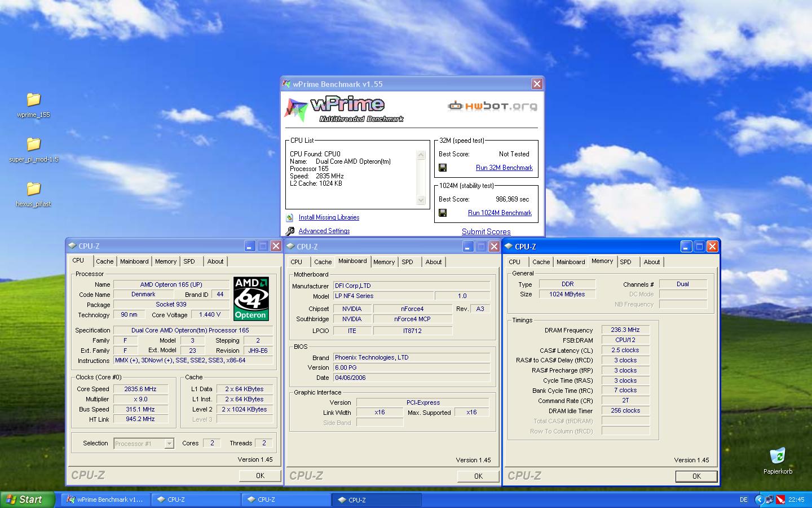812x508 pixels.
Task: Switch to SPD tab in left CPU-Z window
Action: (x=189, y=261)
